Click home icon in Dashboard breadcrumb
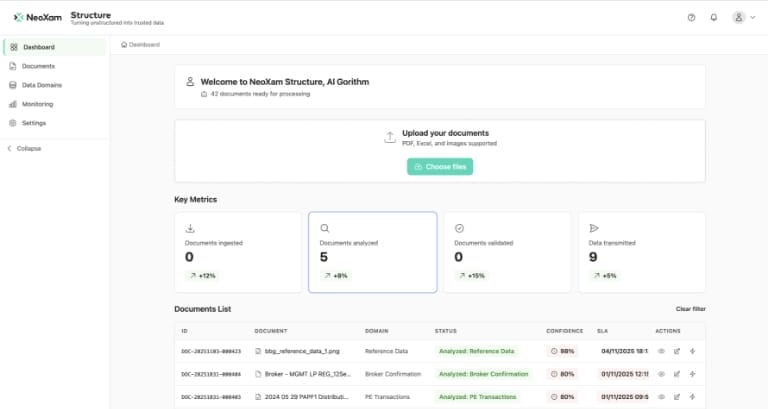The width and height of the screenshot is (768, 409). click(124, 45)
